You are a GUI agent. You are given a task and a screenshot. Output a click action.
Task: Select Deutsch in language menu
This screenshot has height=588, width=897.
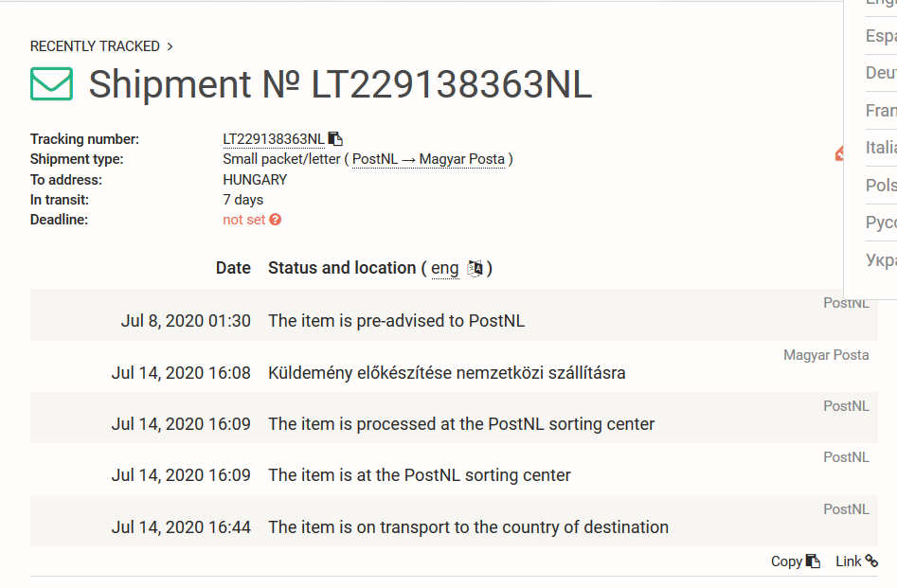click(x=881, y=73)
